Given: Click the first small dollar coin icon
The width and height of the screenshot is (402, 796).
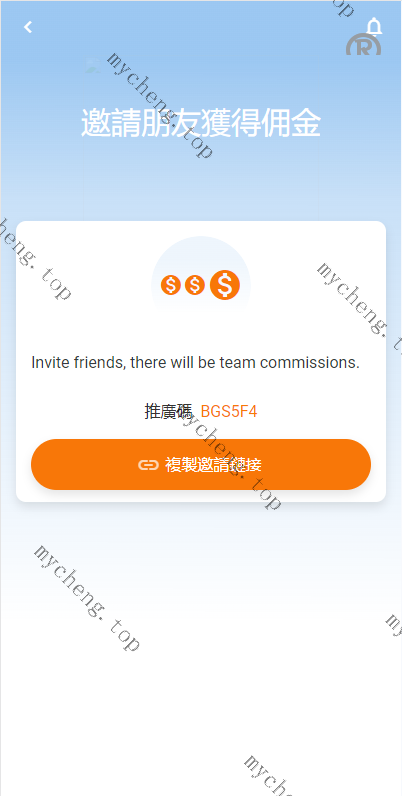Looking at the screenshot, I should 171,285.
